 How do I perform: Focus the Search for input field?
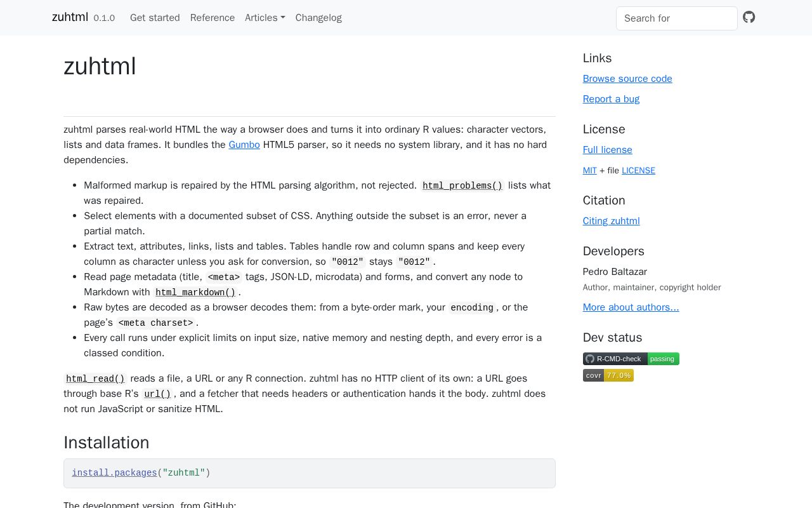(677, 18)
